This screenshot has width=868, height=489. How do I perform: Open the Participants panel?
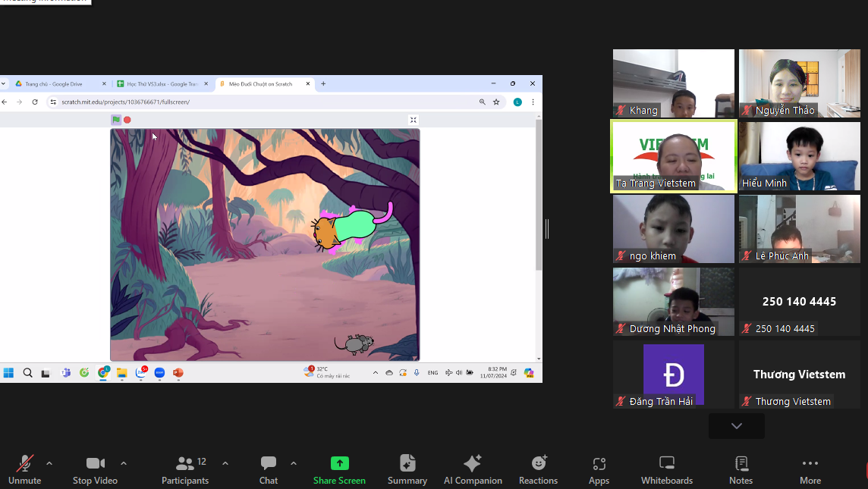tap(185, 469)
